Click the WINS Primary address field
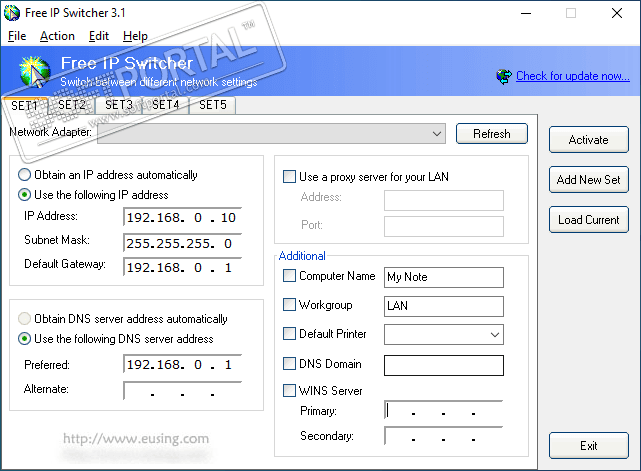Viewport: 641px width, 471px height. [x=444, y=410]
